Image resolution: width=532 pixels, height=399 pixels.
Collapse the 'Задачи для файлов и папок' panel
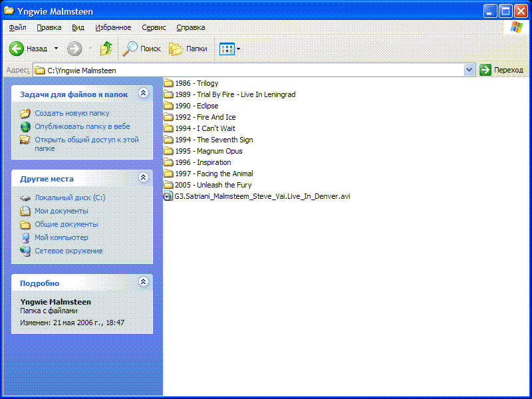(x=143, y=94)
